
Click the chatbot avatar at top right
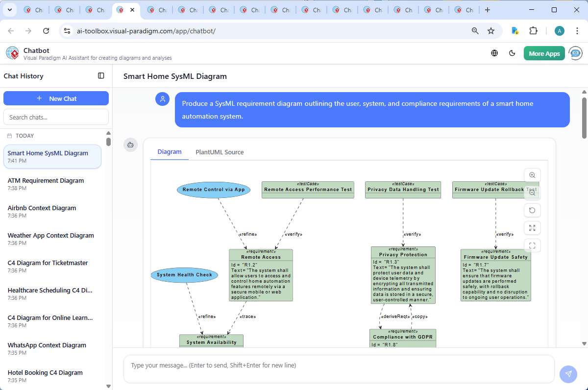point(575,53)
